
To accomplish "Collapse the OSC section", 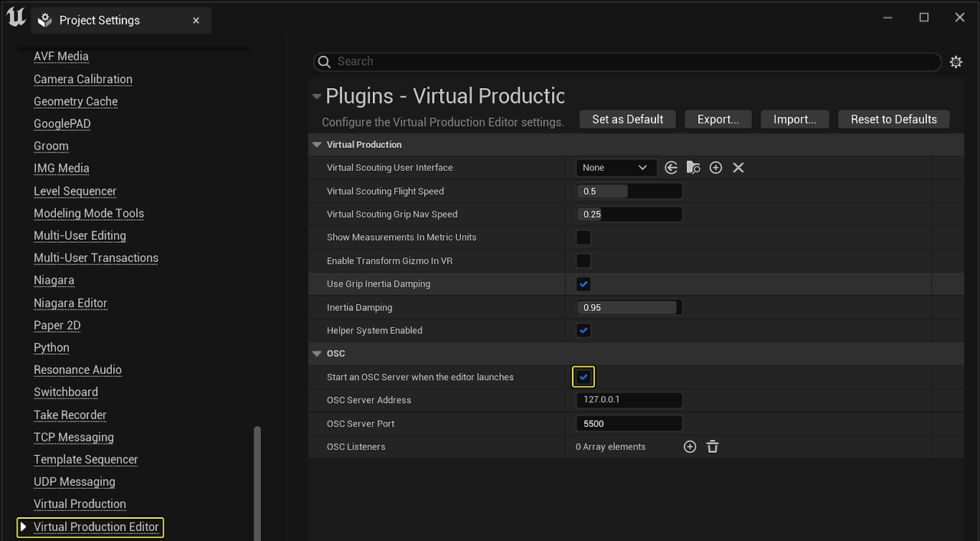I will (317, 354).
